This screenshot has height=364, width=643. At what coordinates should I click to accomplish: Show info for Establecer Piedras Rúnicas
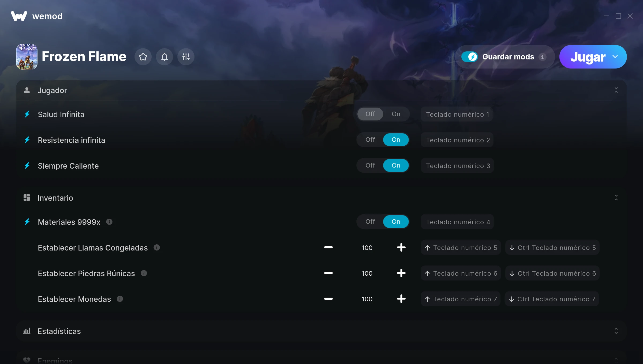144,273
